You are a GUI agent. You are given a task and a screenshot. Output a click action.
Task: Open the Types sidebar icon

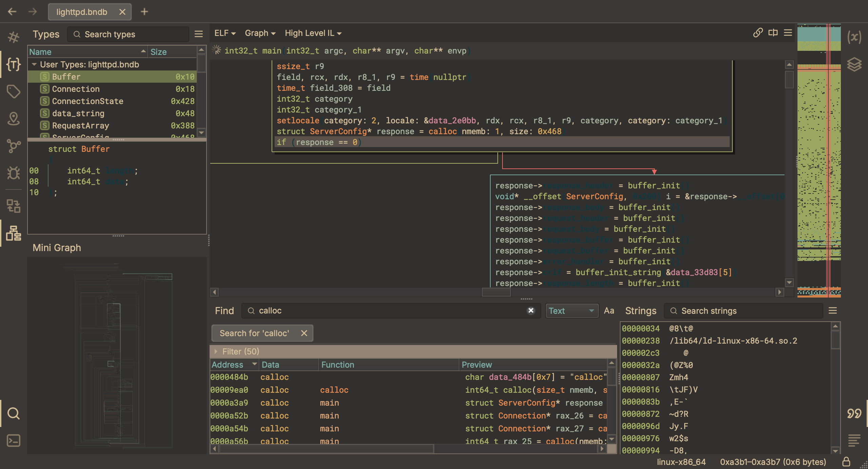(x=14, y=64)
